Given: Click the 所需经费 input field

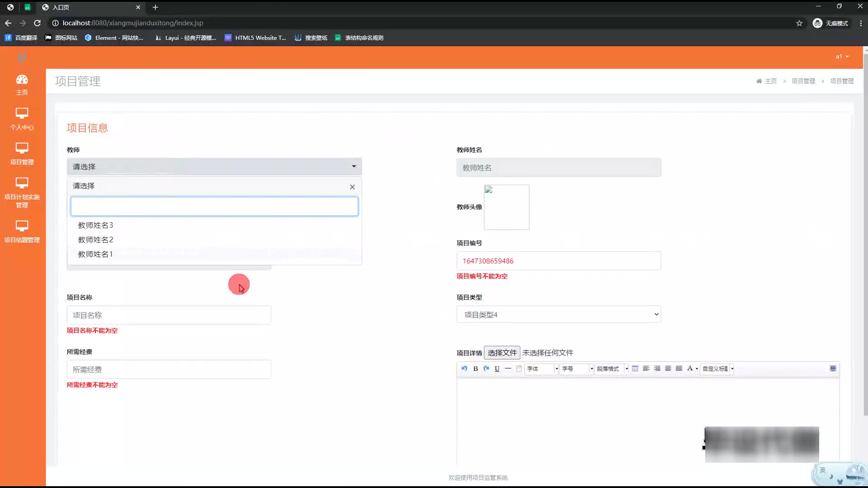Looking at the screenshot, I should [x=169, y=369].
